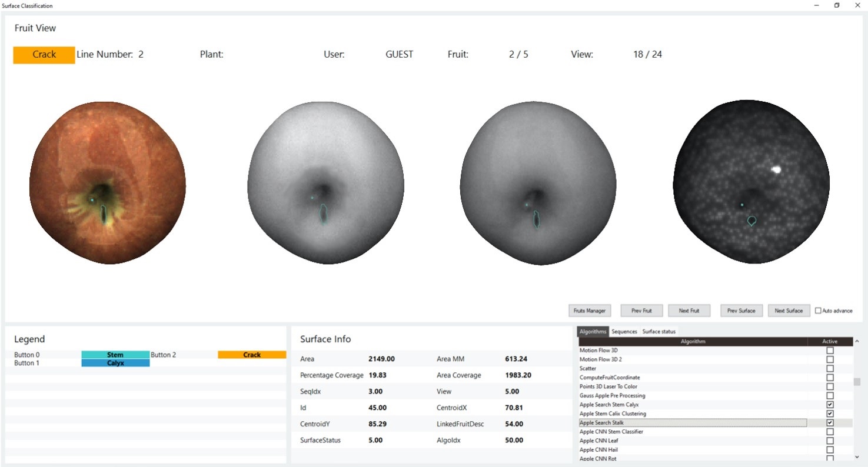Click the Algorithm column header
The image size is (868, 467).
693,341
